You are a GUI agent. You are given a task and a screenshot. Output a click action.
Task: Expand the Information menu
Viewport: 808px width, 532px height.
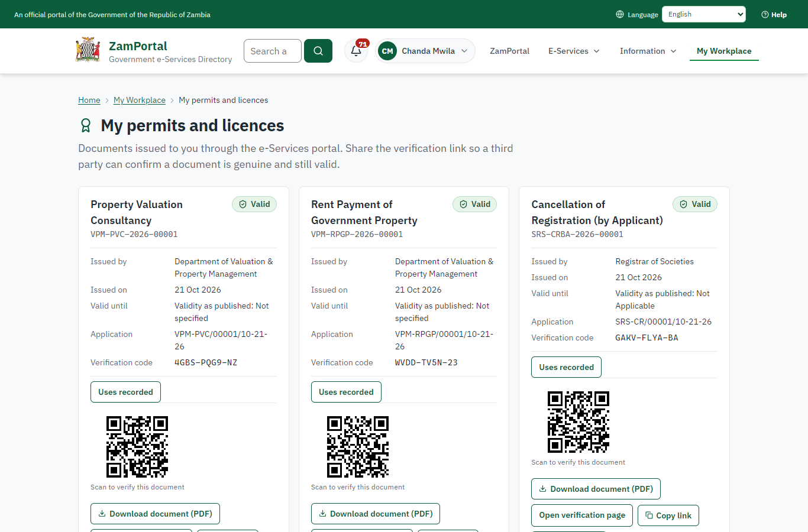pyautogui.click(x=648, y=51)
